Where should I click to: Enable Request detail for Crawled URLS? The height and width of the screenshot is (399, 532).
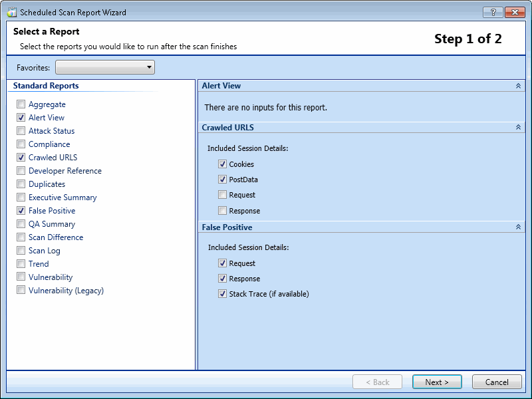point(222,195)
